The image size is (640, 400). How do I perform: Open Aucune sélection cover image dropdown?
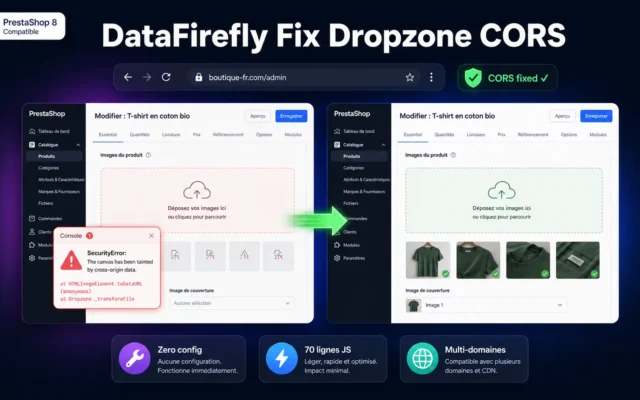click(x=231, y=303)
